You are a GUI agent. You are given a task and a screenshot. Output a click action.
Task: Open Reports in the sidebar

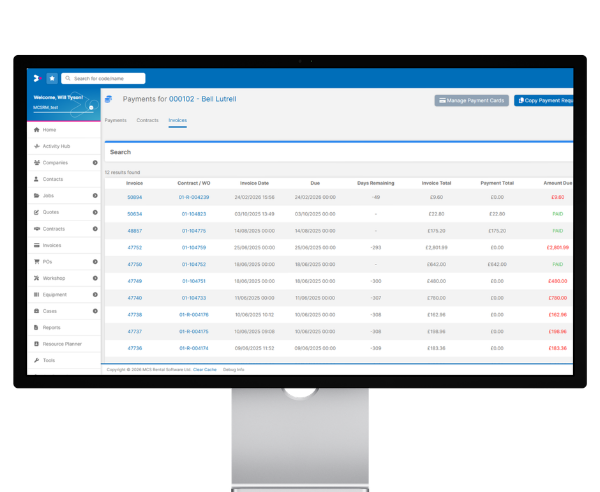51,327
